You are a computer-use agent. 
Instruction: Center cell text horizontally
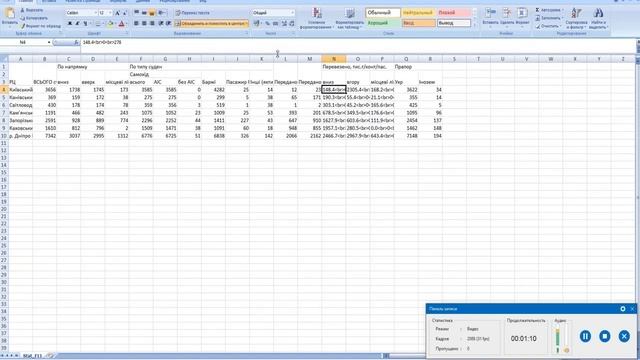144,24
